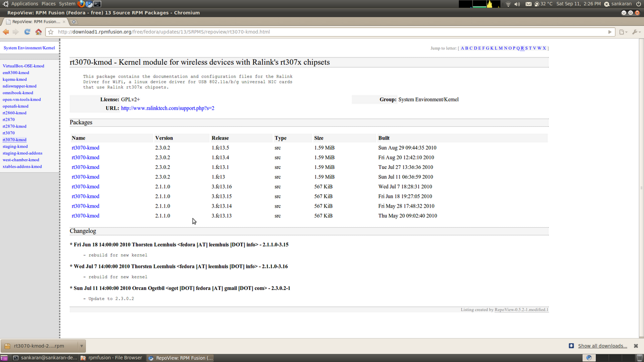644x362 pixels.
Task: Close the downloads bar
Action: tap(636, 346)
